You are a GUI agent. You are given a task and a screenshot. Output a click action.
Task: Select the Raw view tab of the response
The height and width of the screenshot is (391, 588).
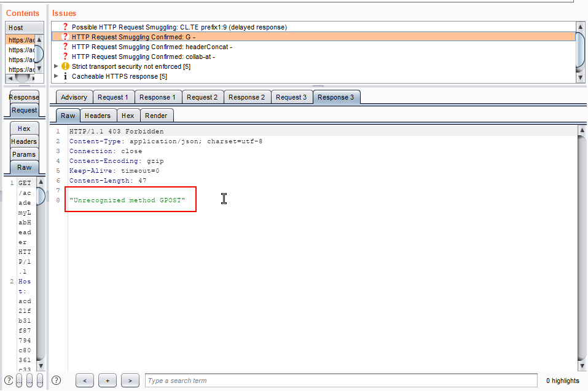(x=68, y=116)
